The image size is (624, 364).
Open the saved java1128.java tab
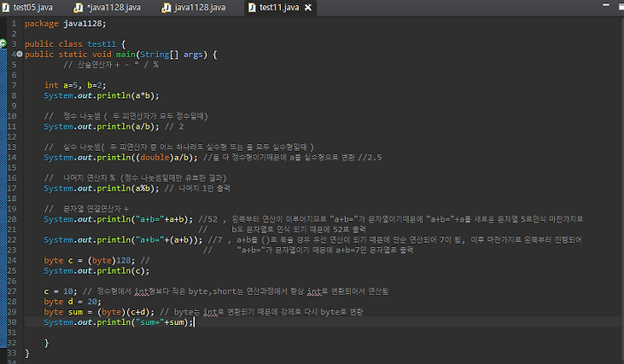[195, 7]
